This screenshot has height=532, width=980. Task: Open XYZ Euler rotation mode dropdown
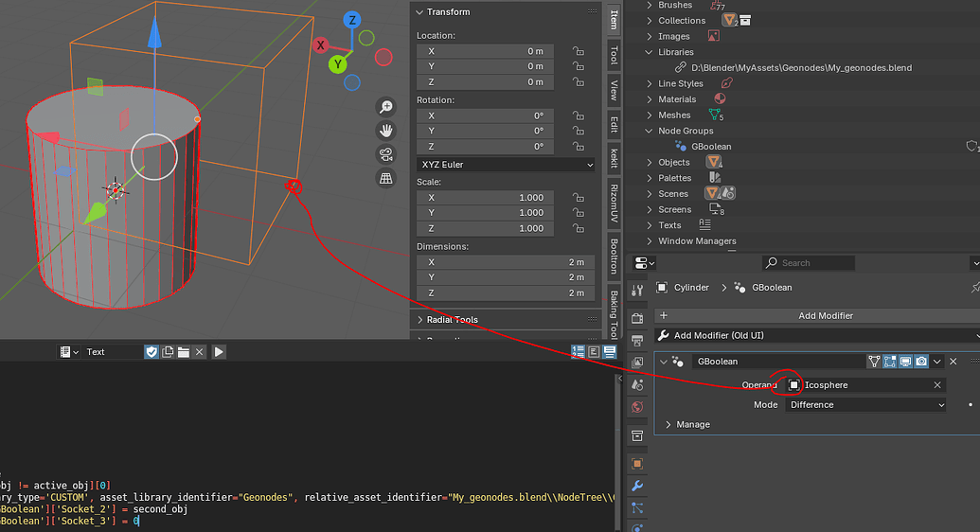click(506, 165)
